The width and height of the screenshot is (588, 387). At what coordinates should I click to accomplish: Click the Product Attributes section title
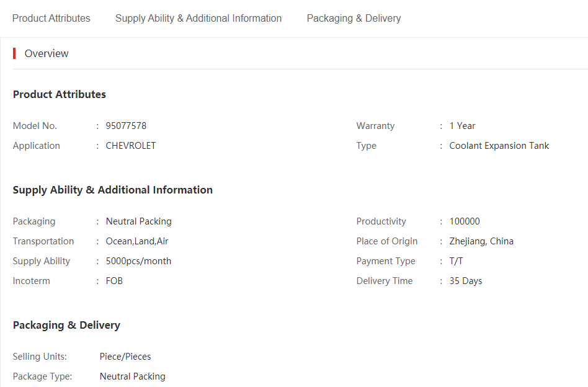pos(60,94)
